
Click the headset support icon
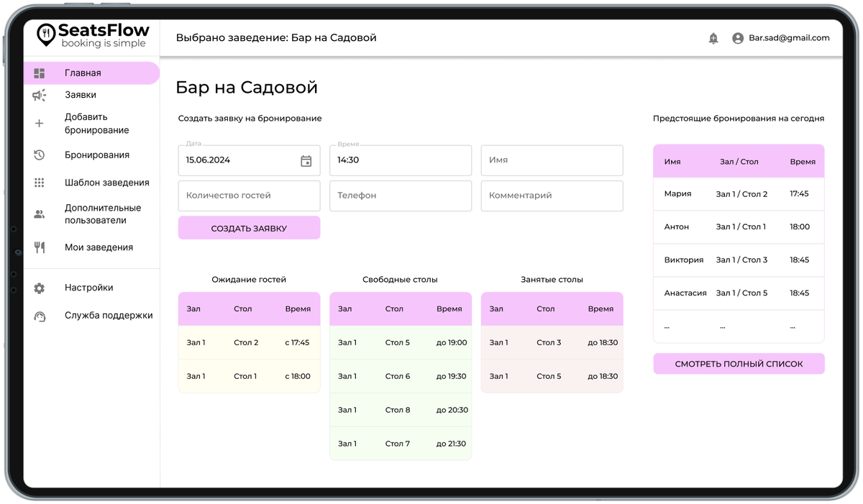40,316
